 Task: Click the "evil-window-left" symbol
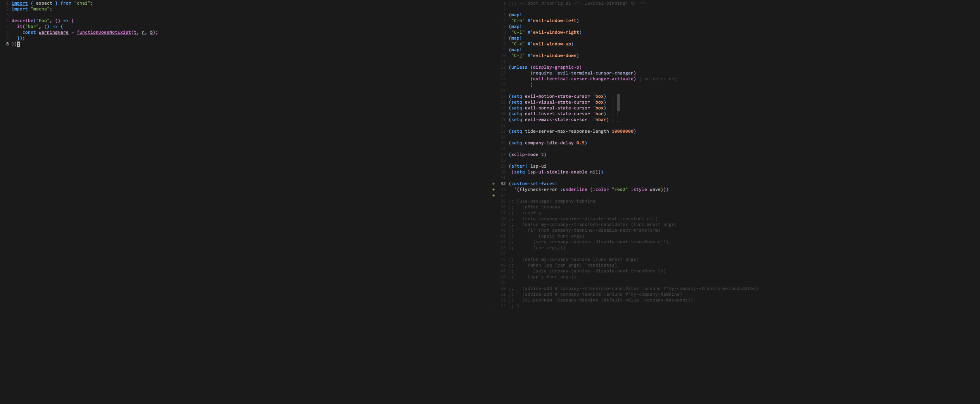tap(556, 21)
